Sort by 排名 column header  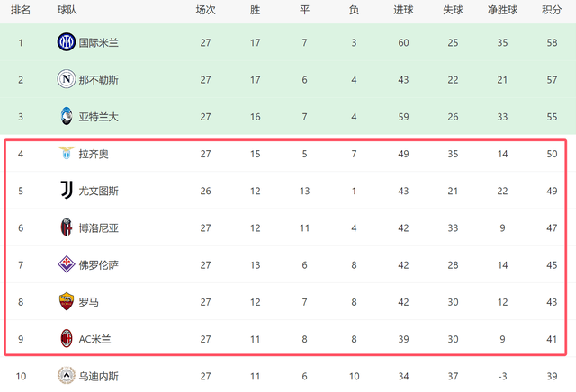click(20, 10)
